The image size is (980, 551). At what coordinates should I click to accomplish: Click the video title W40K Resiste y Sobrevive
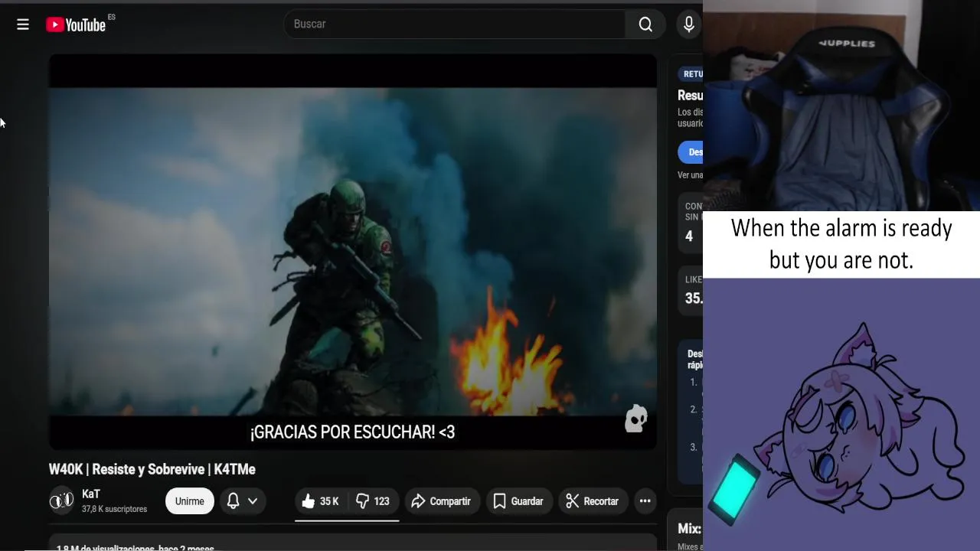[x=152, y=469]
